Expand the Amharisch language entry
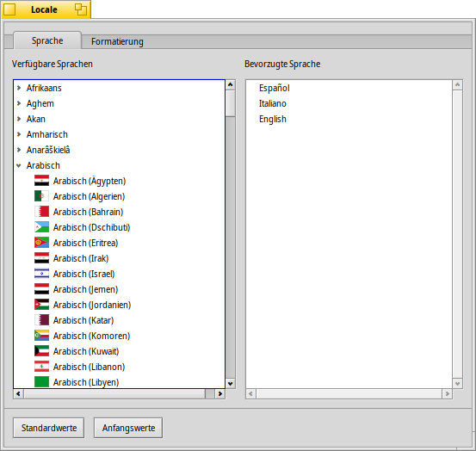Screen dimensions: 476x451 click(19, 134)
